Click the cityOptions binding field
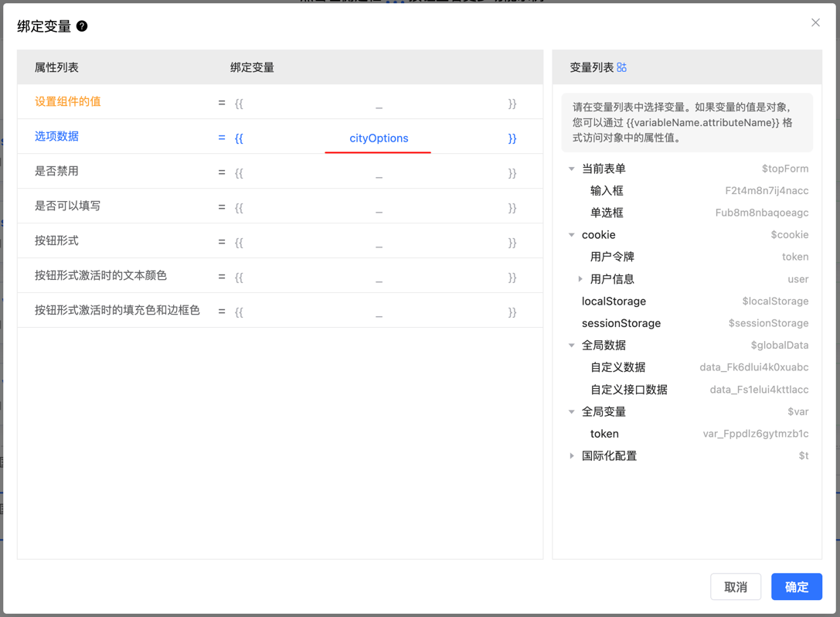This screenshot has height=617, width=840. (378, 138)
